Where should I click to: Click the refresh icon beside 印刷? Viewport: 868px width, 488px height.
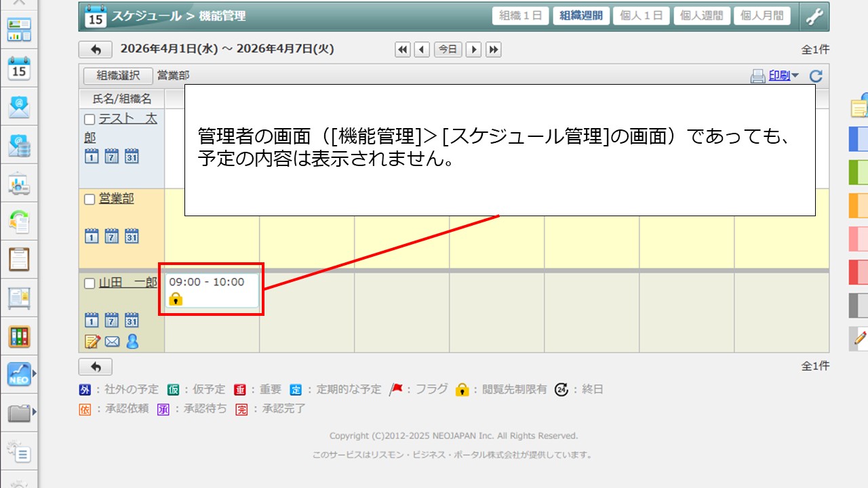point(816,77)
